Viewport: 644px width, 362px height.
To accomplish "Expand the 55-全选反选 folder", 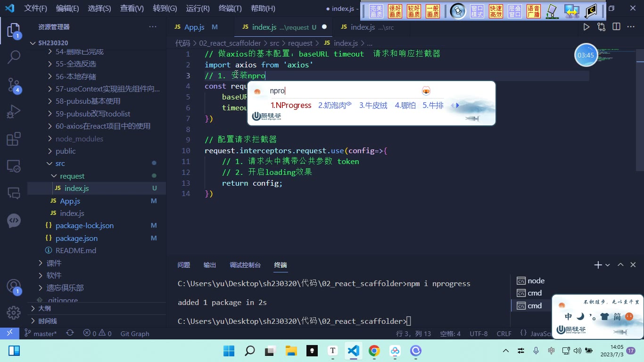I will [x=97, y=64].
